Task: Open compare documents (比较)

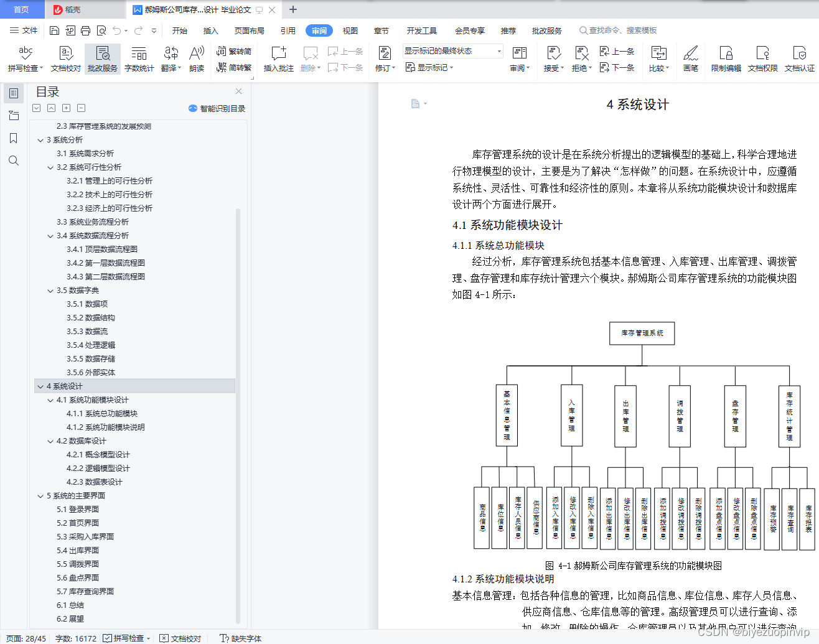Action: (x=658, y=59)
